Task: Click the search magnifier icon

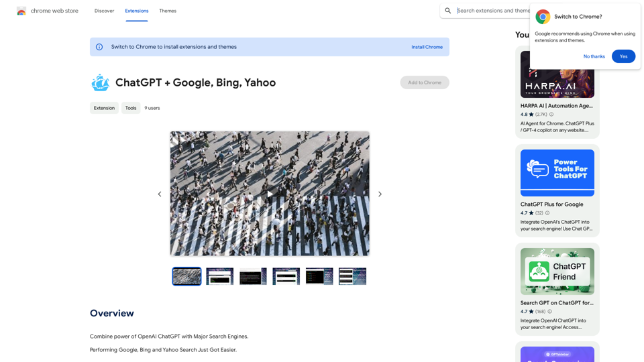Action: [x=447, y=11]
